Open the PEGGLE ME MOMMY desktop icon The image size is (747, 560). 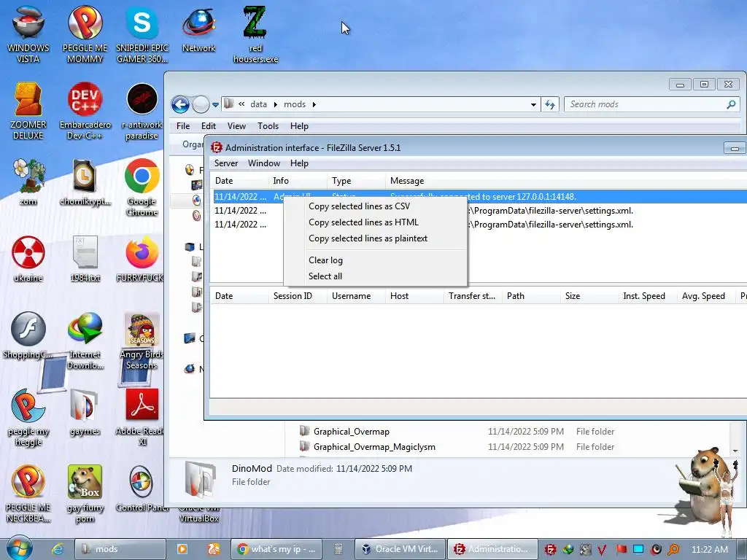pyautogui.click(x=85, y=34)
